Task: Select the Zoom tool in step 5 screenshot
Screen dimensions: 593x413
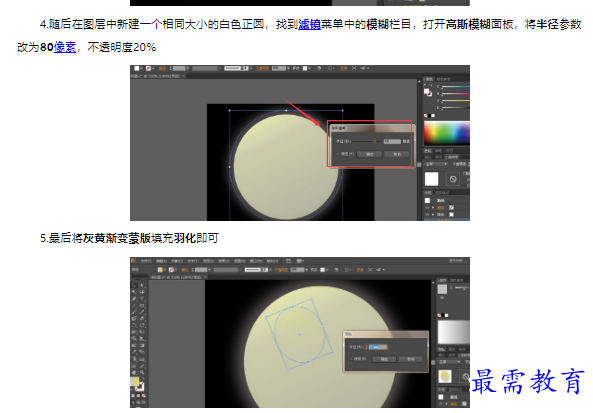Action: point(142,372)
